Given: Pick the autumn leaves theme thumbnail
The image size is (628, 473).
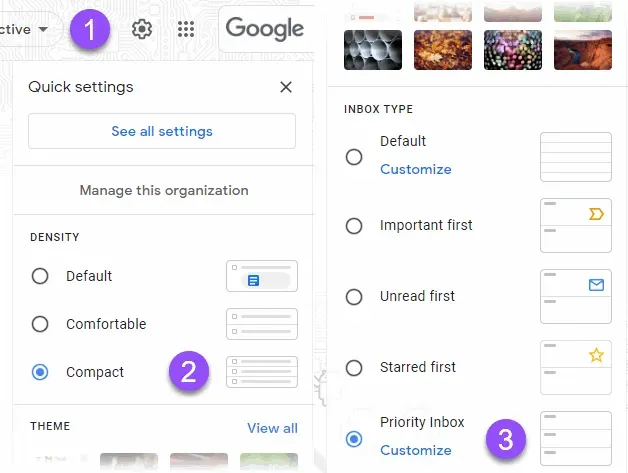Looking at the screenshot, I should [443, 50].
